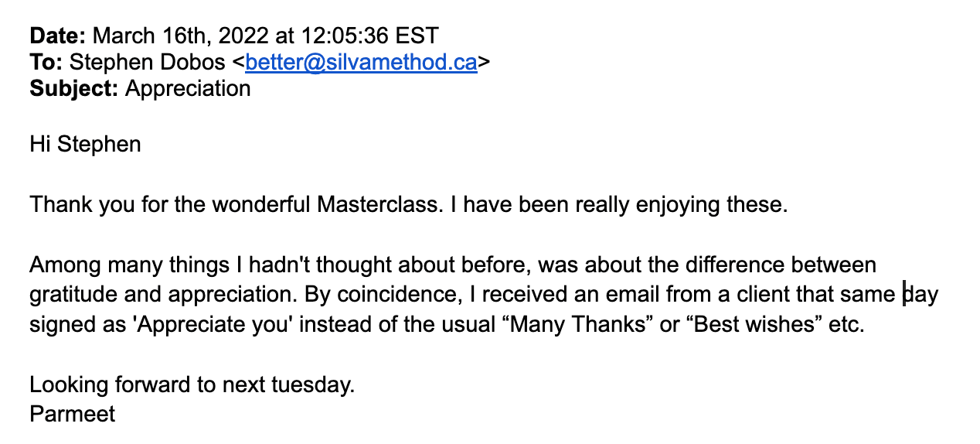Click the signature name 'Parmeet'
980x444 pixels.
pyautogui.click(x=73, y=413)
